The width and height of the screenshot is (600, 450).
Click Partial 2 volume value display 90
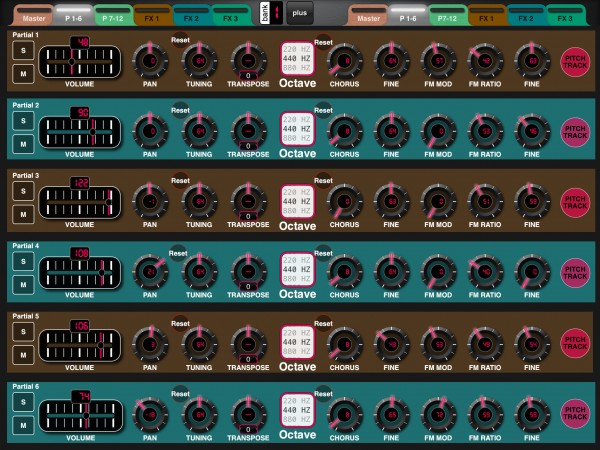[x=80, y=112]
